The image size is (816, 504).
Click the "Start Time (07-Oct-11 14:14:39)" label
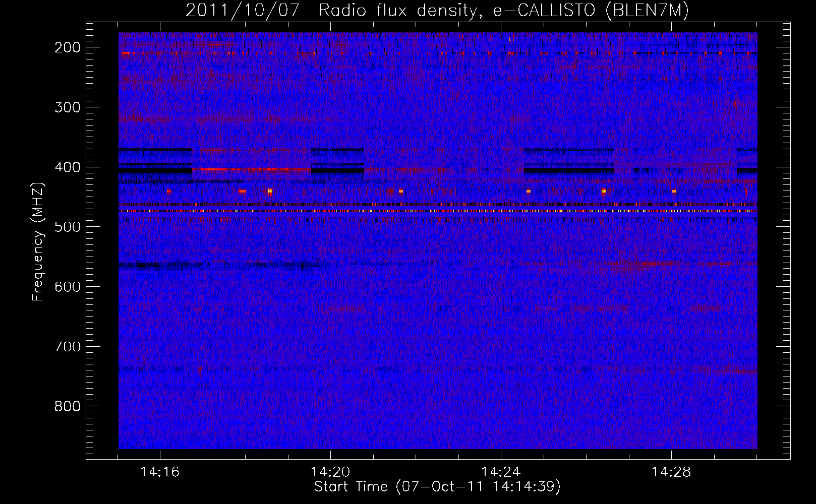coord(437,487)
